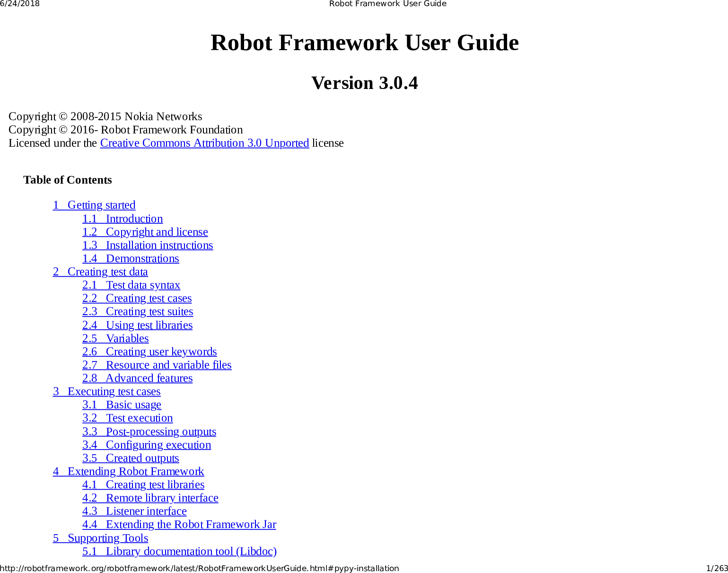Open the '2.4 Using test libraries' link
This screenshot has height=573, width=728.
click(x=137, y=325)
